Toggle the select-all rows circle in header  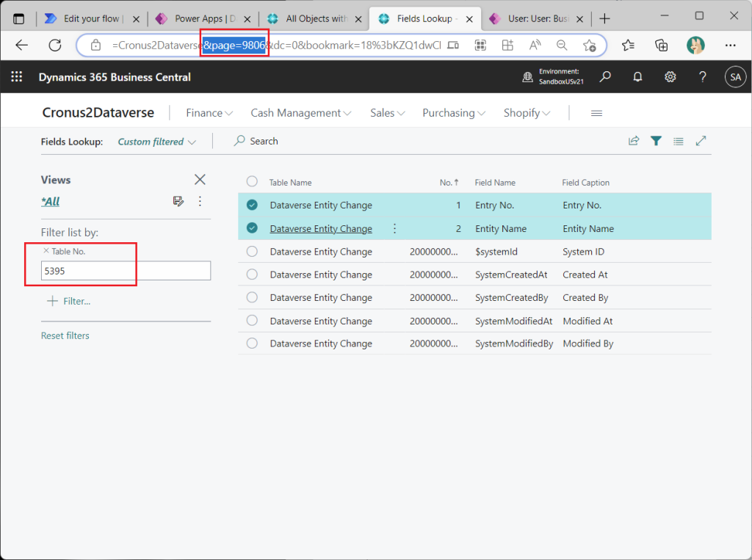click(252, 182)
